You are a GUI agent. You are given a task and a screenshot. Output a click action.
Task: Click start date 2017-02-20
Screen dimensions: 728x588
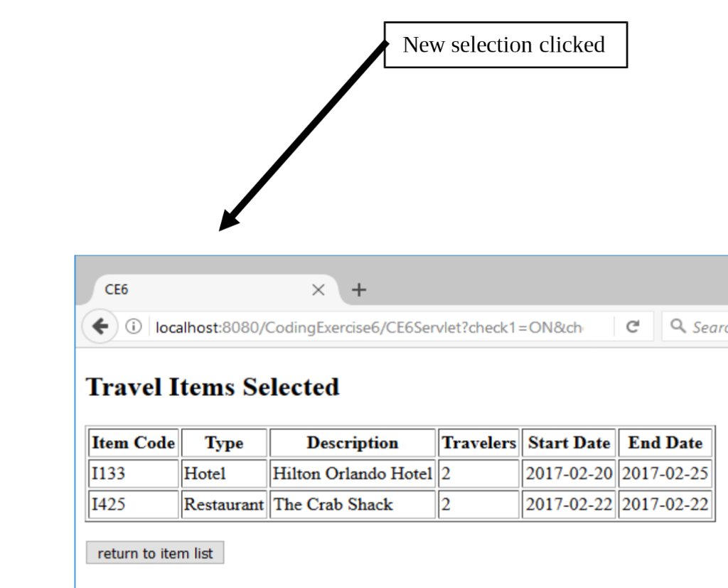pyautogui.click(x=569, y=474)
